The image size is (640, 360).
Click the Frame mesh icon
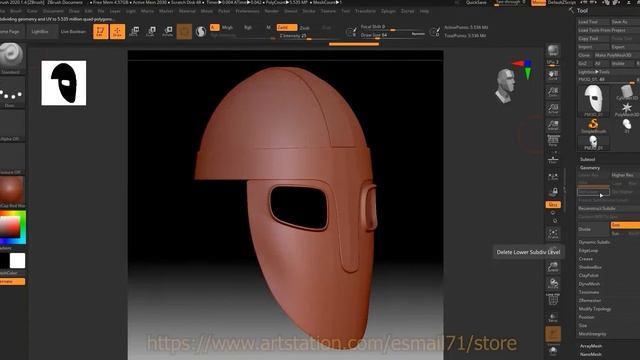click(x=553, y=233)
